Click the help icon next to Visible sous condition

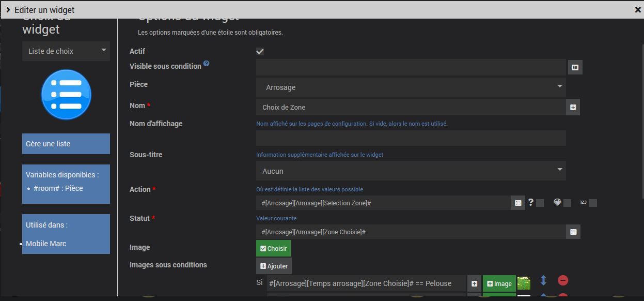[206, 64]
